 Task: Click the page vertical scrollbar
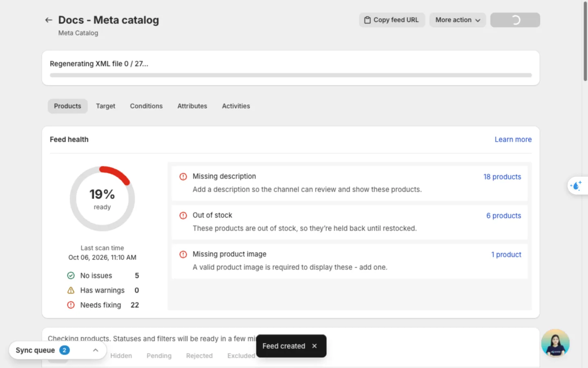(x=585, y=42)
